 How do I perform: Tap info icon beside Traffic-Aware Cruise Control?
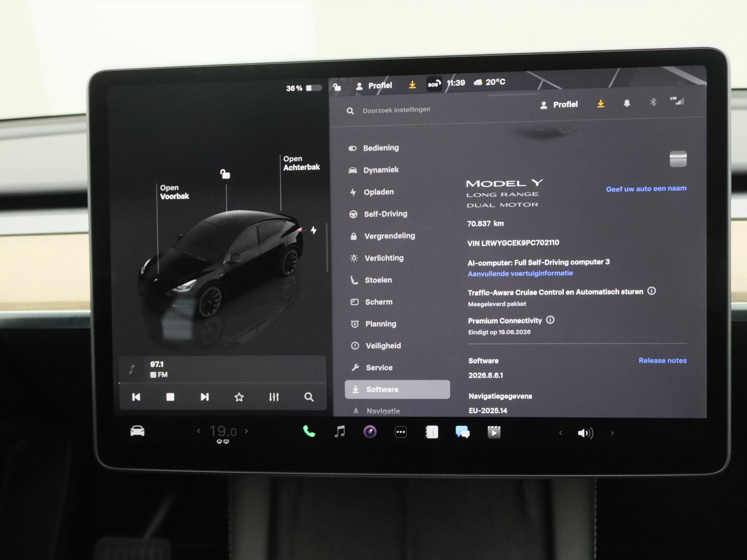[652, 291]
